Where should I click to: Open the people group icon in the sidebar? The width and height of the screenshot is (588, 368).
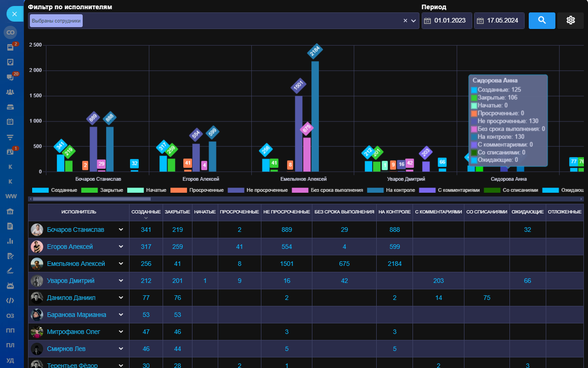(10, 92)
